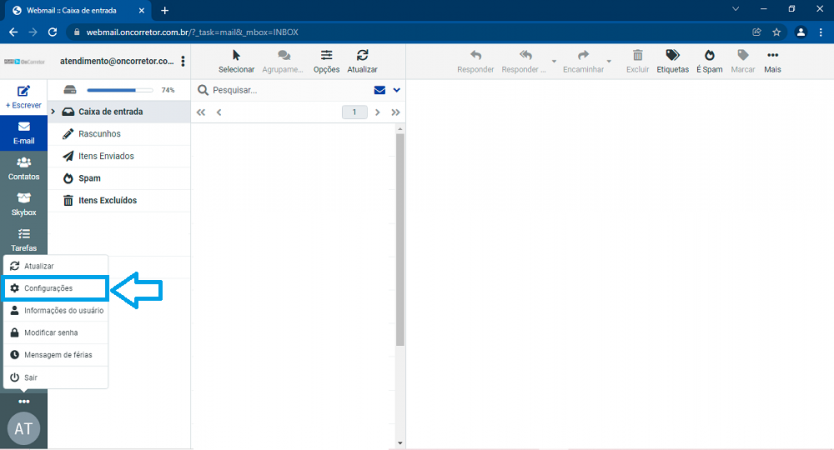The image size is (834, 450).
Task: Open the Skybox section
Action: [x=23, y=204]
